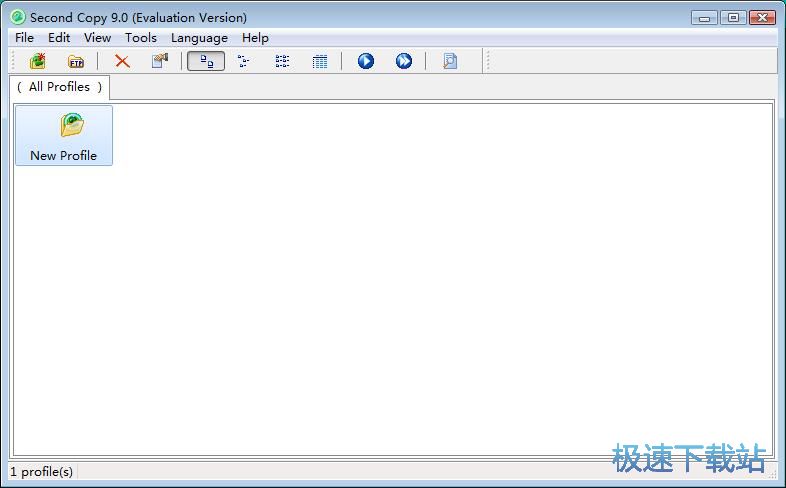Run all profiles double-arrow icon
Image resolution: width=786 pixels, height=488 pixels.
404,61
